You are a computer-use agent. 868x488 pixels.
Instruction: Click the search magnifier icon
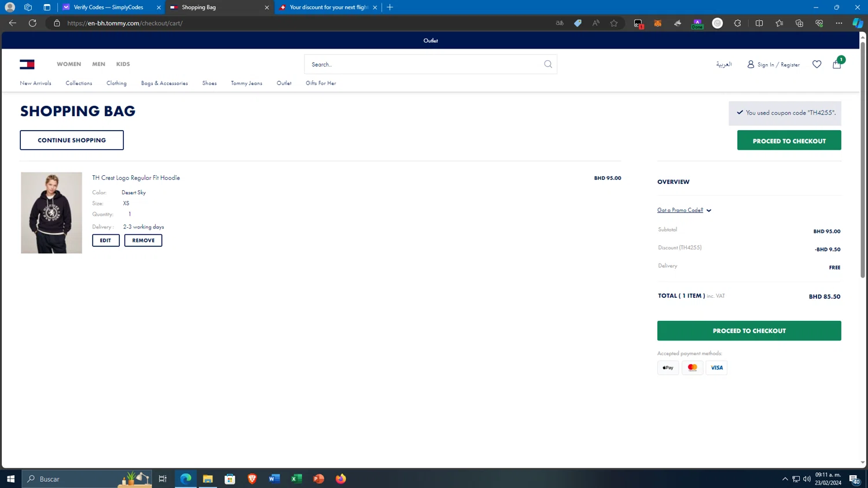(x=547, y=64)
